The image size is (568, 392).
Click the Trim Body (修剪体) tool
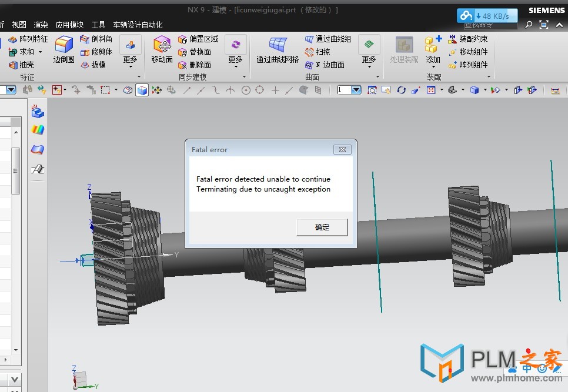(96, 52)
